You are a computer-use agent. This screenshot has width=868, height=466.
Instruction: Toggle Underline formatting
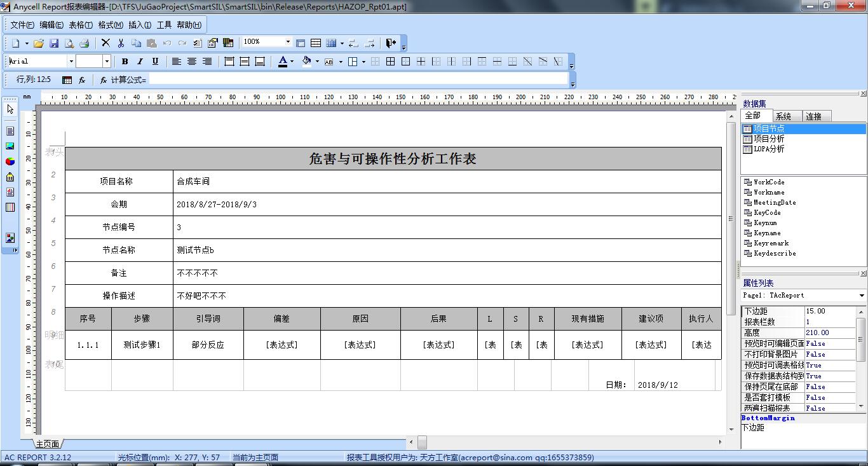tap(155, 62)
